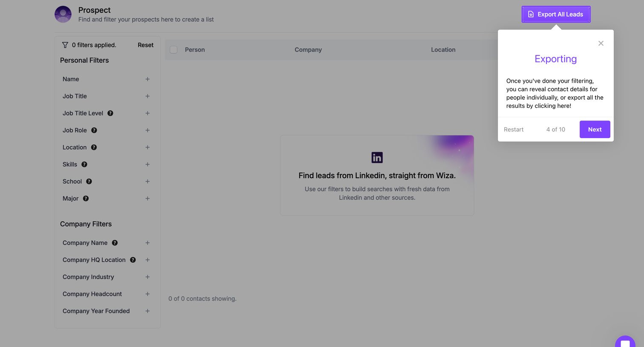The height and width of the screenshot is (347, 644).
Task: Expand the Job Title filter
Action: [x=147, y=96]
